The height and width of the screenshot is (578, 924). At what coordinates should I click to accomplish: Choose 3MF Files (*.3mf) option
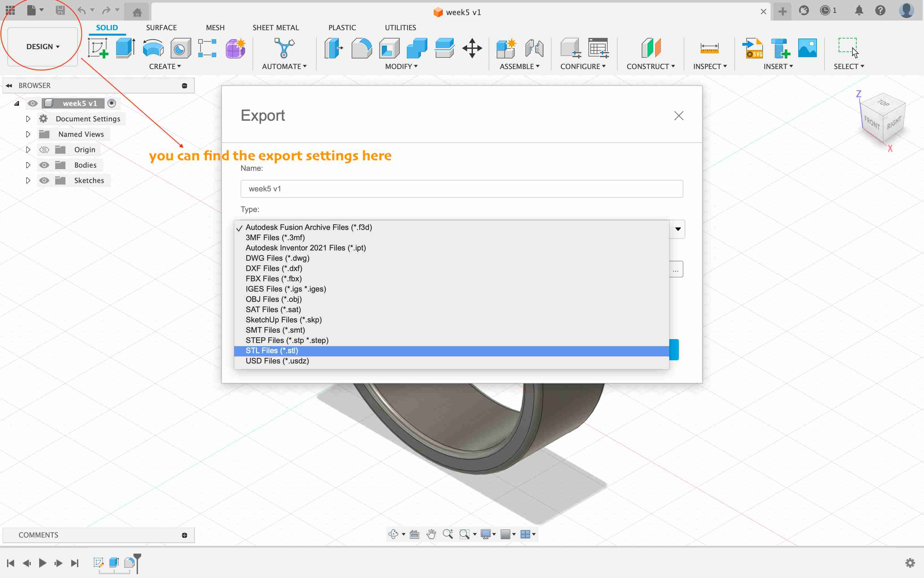tap(451, 237)
